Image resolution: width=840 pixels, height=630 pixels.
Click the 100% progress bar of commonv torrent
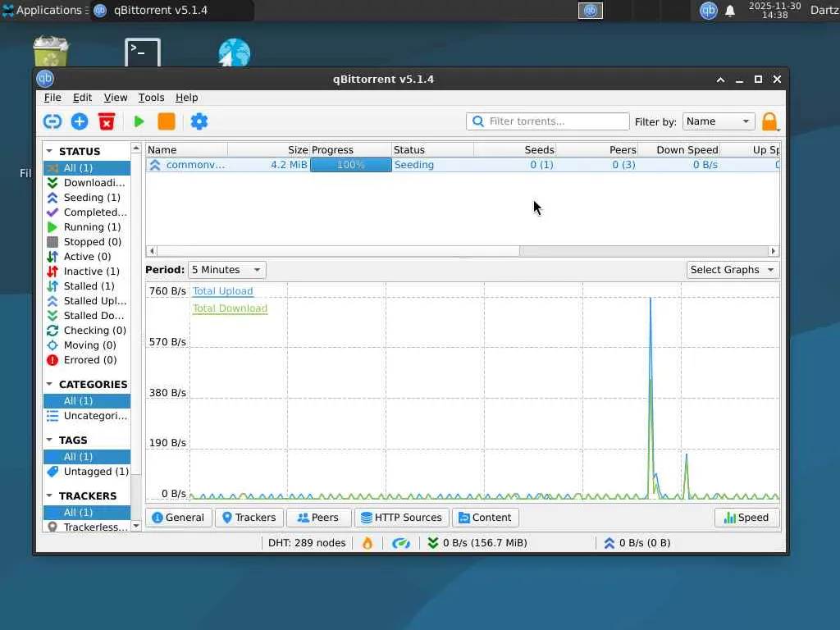pos(351,165)
